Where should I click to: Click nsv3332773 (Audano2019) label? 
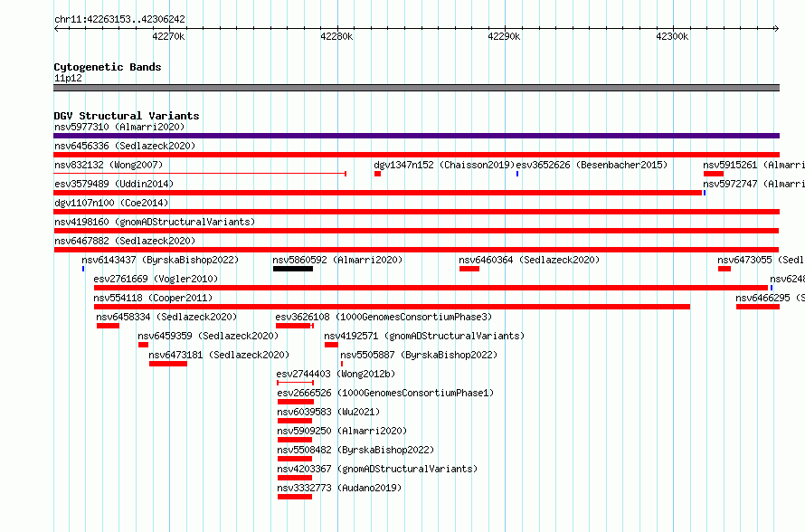point(339,488)
